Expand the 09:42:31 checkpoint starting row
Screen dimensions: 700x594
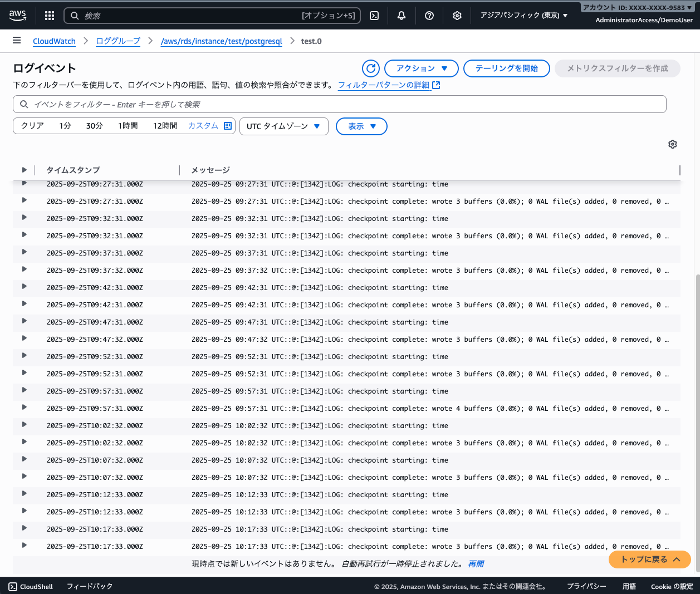(x=24, y=287)
